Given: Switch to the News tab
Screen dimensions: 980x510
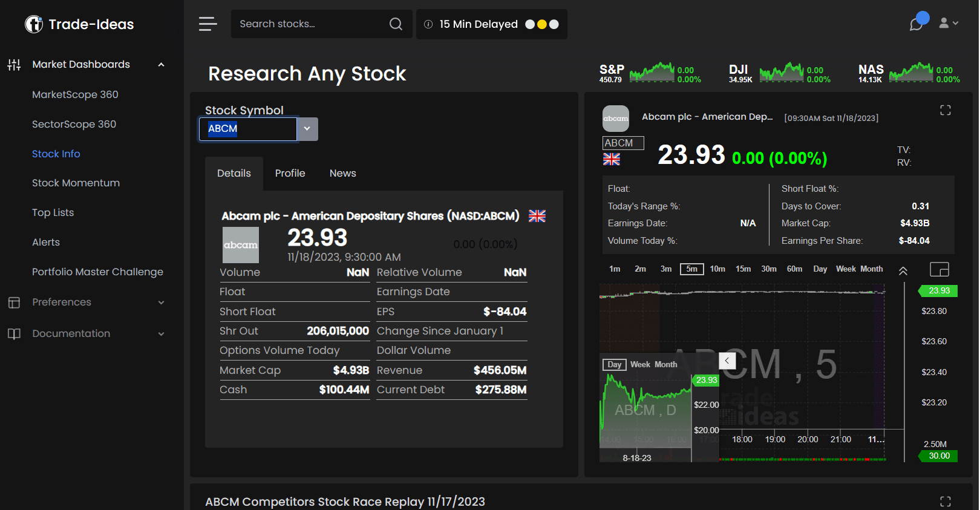Looking at the screenshot, I should click(x=343, y=174).
